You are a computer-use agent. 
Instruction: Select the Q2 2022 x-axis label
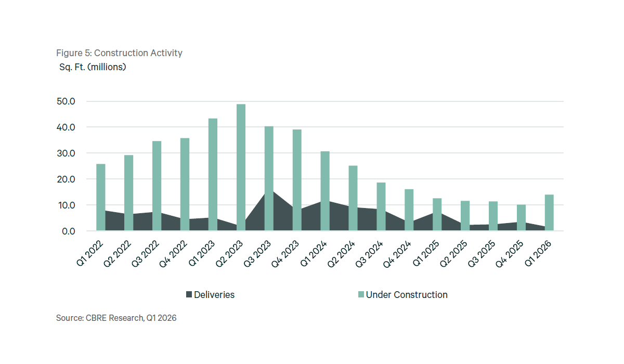click(119, 255)
